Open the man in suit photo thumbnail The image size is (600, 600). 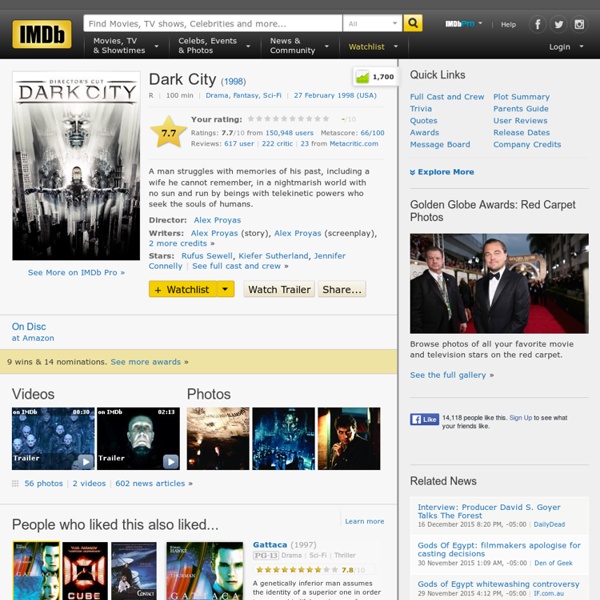(349, 439)
